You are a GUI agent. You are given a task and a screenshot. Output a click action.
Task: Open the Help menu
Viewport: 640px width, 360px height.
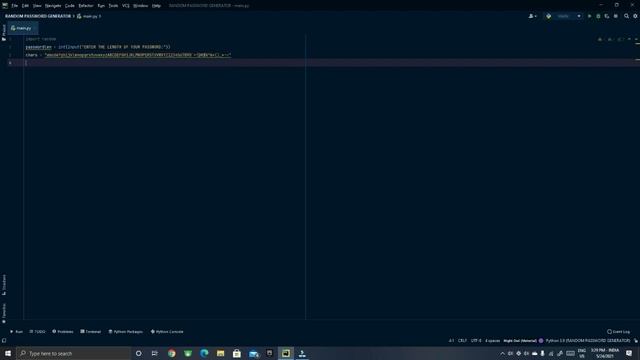[x=156, y=6]
